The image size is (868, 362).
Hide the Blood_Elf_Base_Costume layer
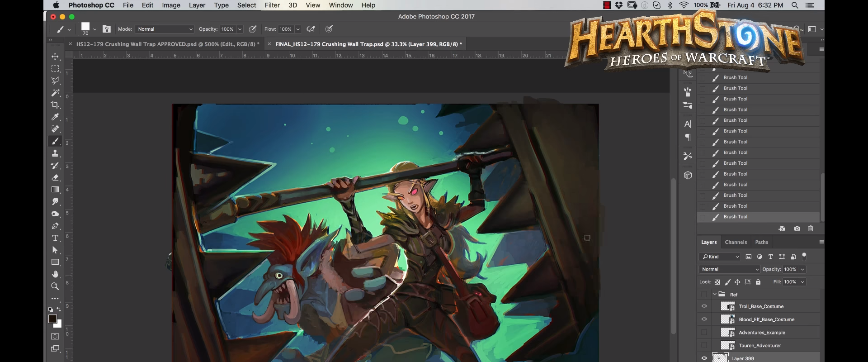click(x=704, y=319)
